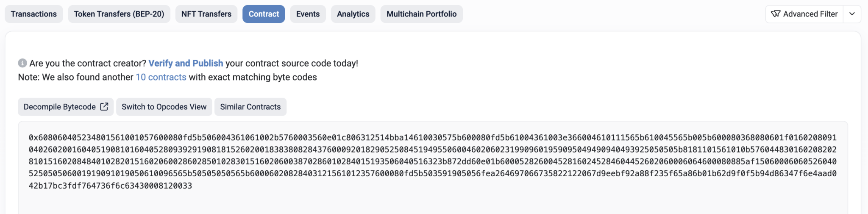Click the 'Are you the contract creator?' text
The image size is (868, 214).
[x=88, y=63]
